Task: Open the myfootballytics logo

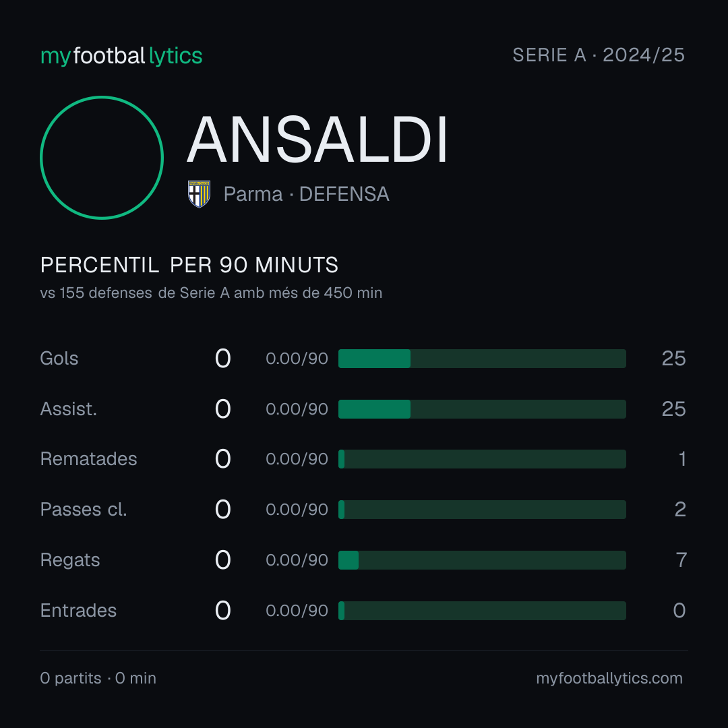Action: (121, 56)
